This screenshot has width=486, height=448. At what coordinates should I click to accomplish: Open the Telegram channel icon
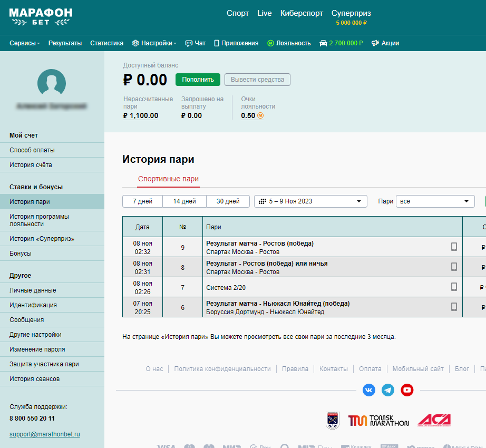[388, 390]
